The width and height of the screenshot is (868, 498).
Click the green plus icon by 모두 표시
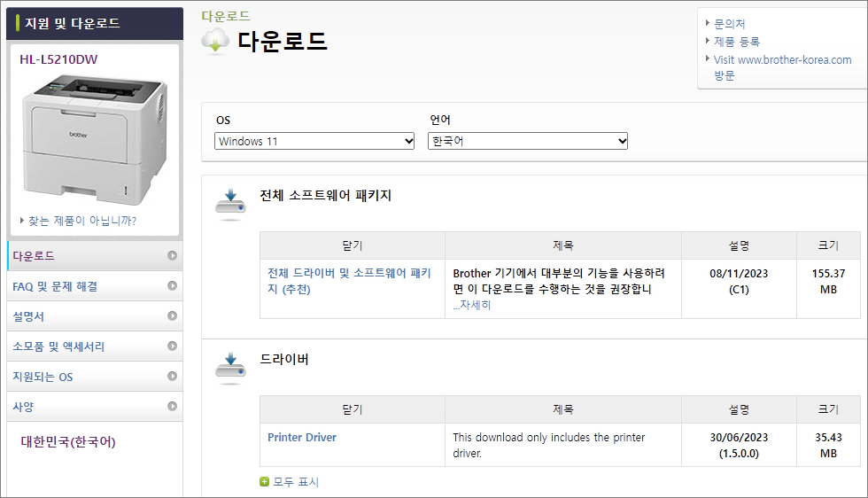point(264,481)
